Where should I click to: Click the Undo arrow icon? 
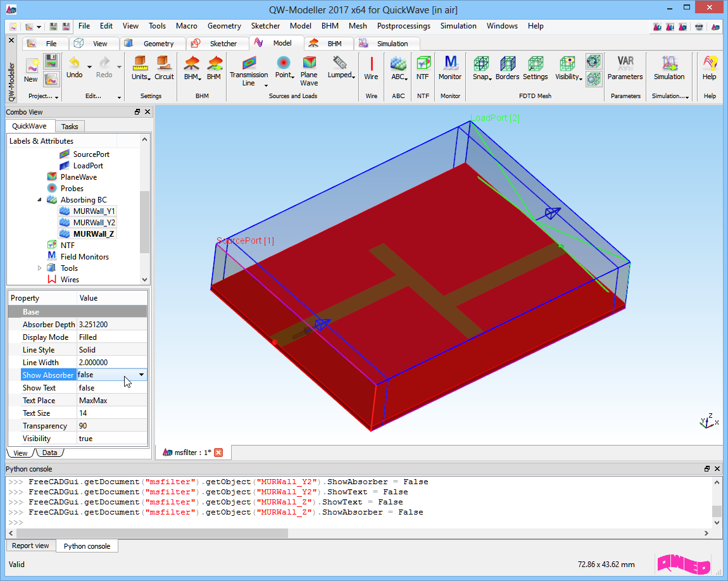pos(74,62)
